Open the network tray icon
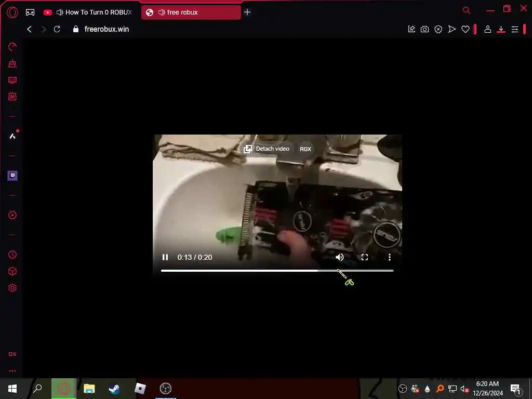Image resolution: width=532 pixels, height=399 pixels. pyautogui.click(x=453, y=389)
